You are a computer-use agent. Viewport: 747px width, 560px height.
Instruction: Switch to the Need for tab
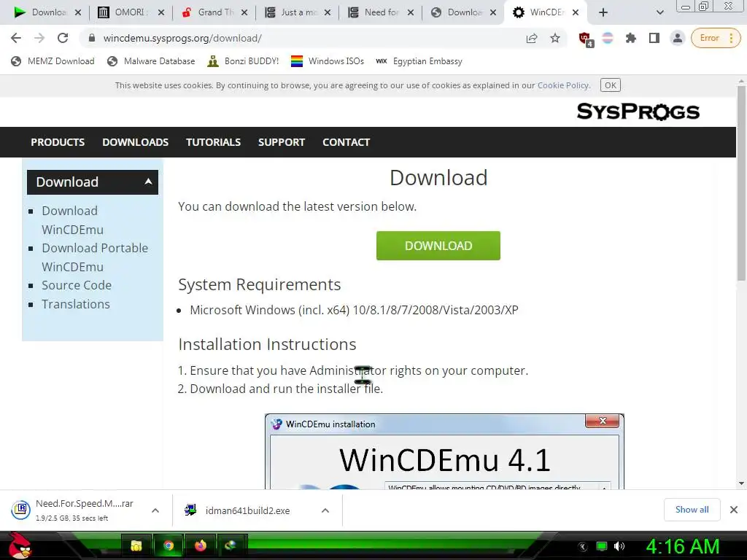click(379, 12)
